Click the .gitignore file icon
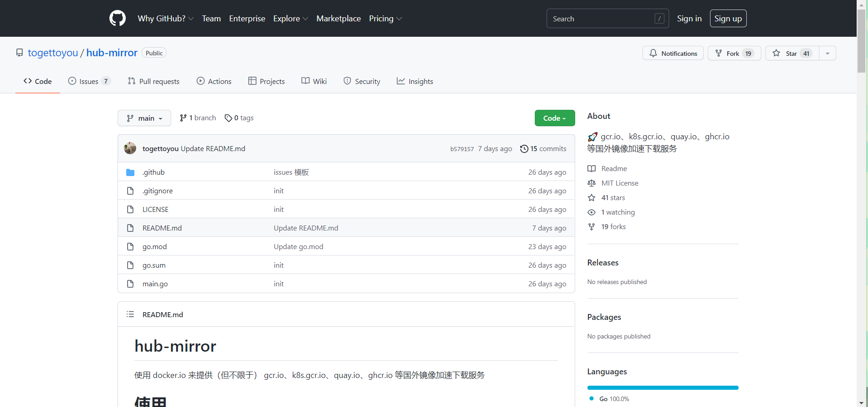Screen dimensions: 868x407 tap(130, 191)
